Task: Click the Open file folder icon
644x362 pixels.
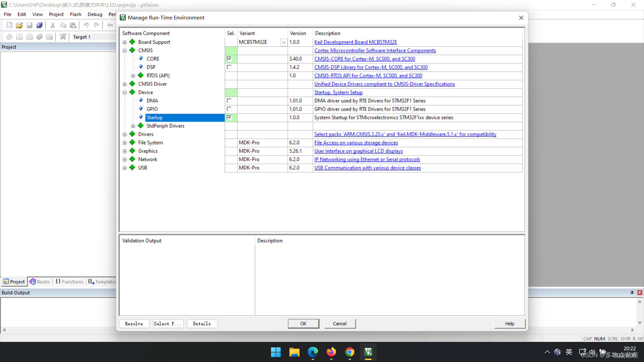Action: (x=19, y=25)
